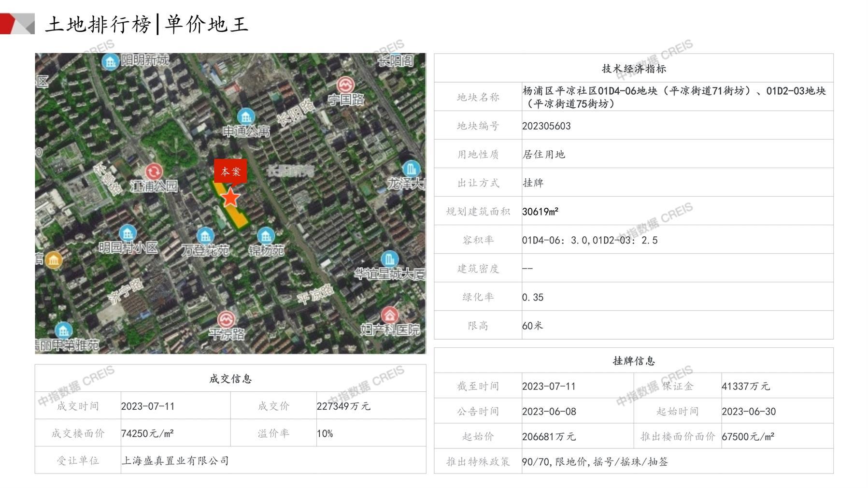Click the 明园村小区 building marker
The height and width of the screenshot is (488, 868).
[x=128, y=233]
